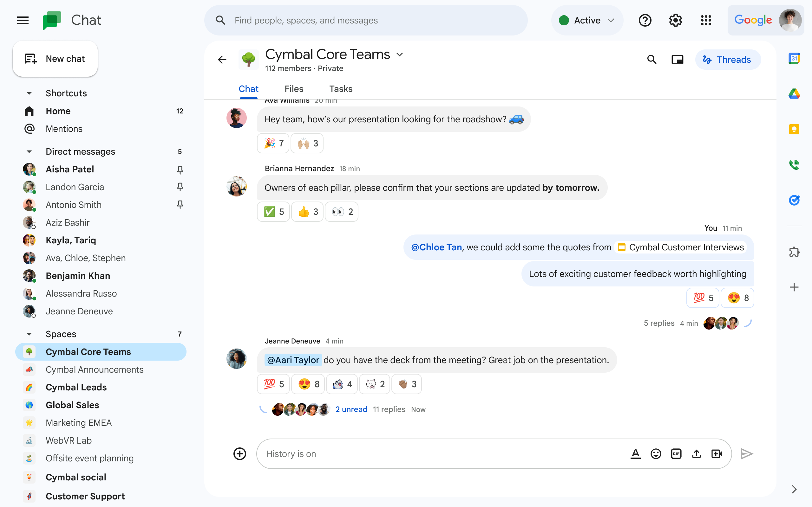Collapse the Shortcuts section
This screenshot has height=507, width=812.
point(28,93)
